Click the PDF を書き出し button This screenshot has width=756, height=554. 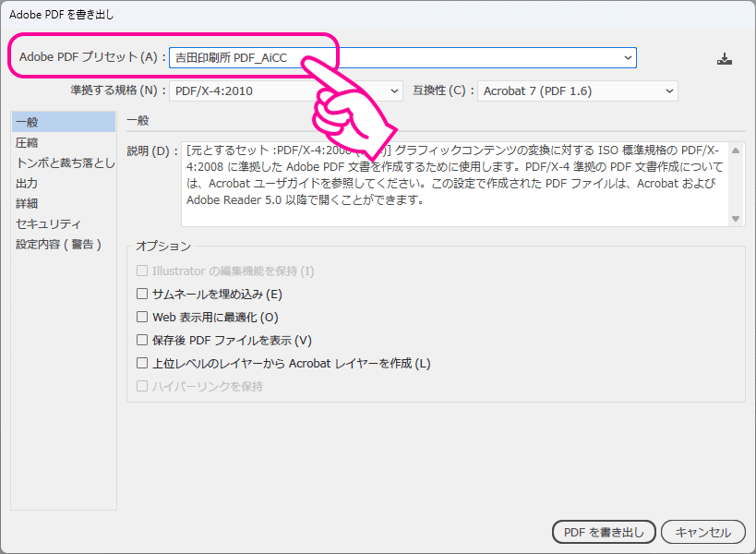pos(604,533)
